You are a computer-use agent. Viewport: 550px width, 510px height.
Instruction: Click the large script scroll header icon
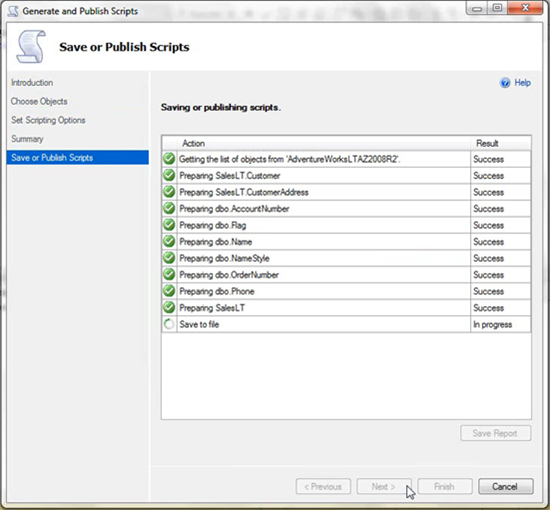point(31,47)
